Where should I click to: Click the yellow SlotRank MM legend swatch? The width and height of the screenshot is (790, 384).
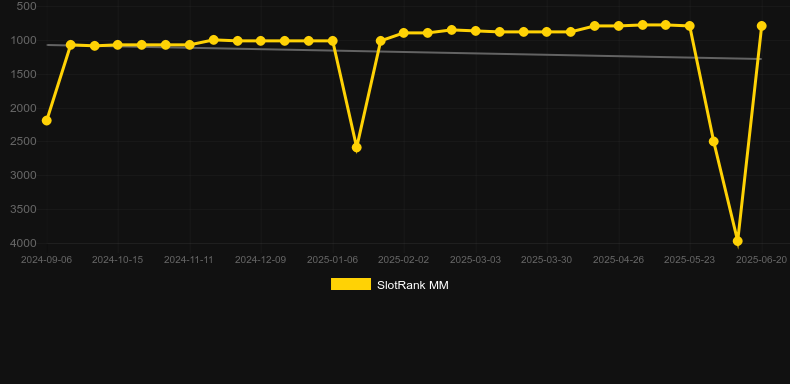click(x=351, y=284)
